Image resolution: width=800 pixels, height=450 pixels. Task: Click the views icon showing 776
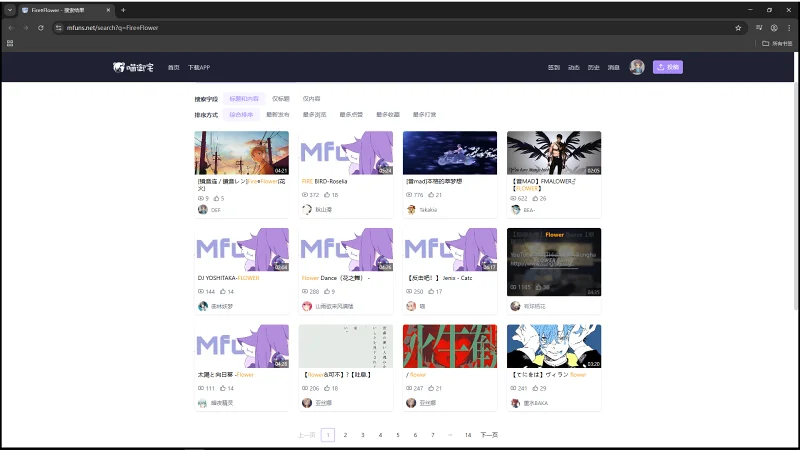[409, 195]
